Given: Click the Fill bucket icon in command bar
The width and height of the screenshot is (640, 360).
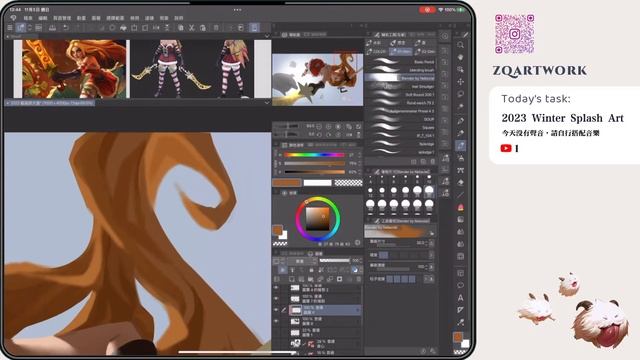Looking at the screenshot, I should [x=123, y=28].
